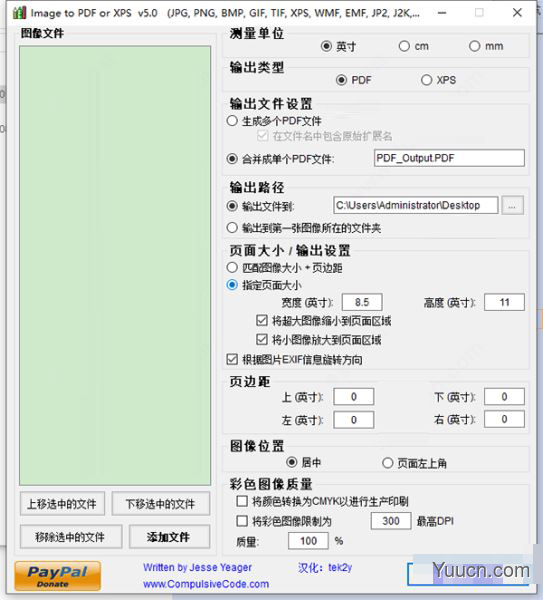Click the output path text field
The height and width of the screenshot is (600, 543).
[x=416, y=205]
